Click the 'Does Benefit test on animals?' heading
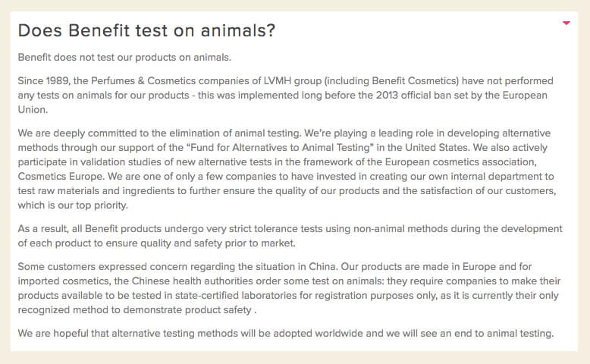Viewport: 590px width, 364px height. coord(147,30)
